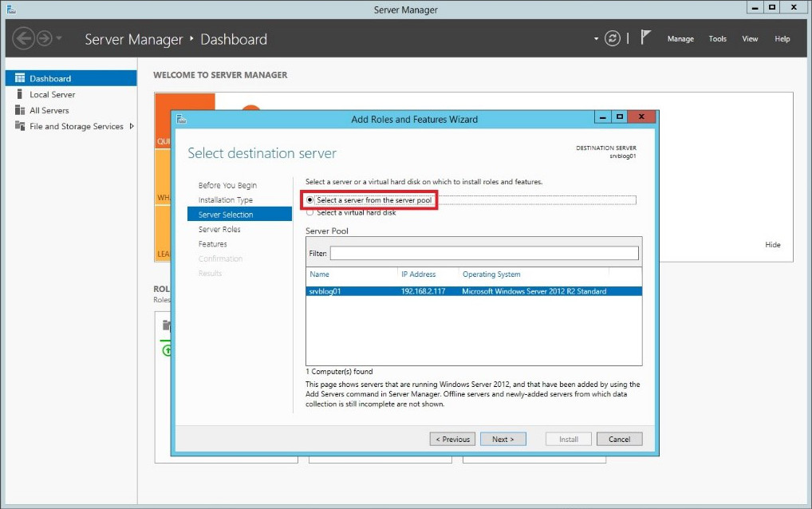Screen dimensions: 812x509
Task: Click the All Servers icon
Action: [x=20, y=110]
